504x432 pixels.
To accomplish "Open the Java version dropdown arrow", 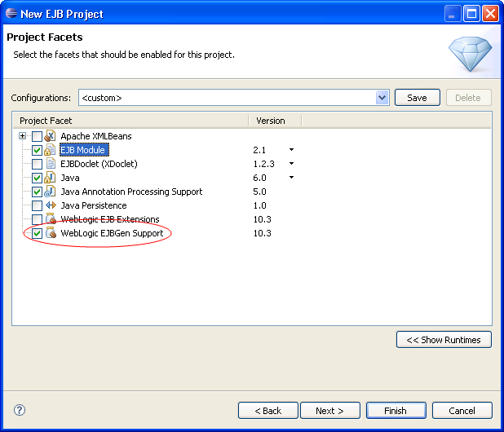I will click(291, 178).
